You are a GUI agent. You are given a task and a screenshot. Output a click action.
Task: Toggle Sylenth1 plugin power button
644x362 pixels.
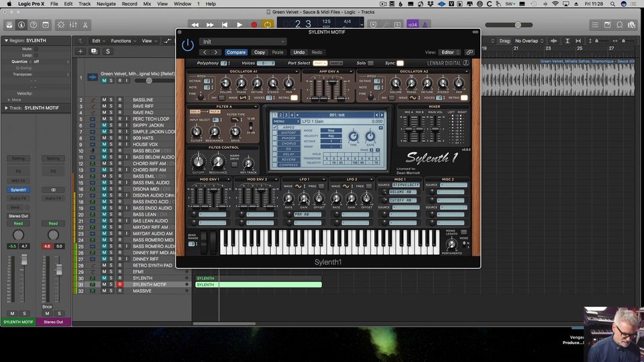(x=188, y=45)
